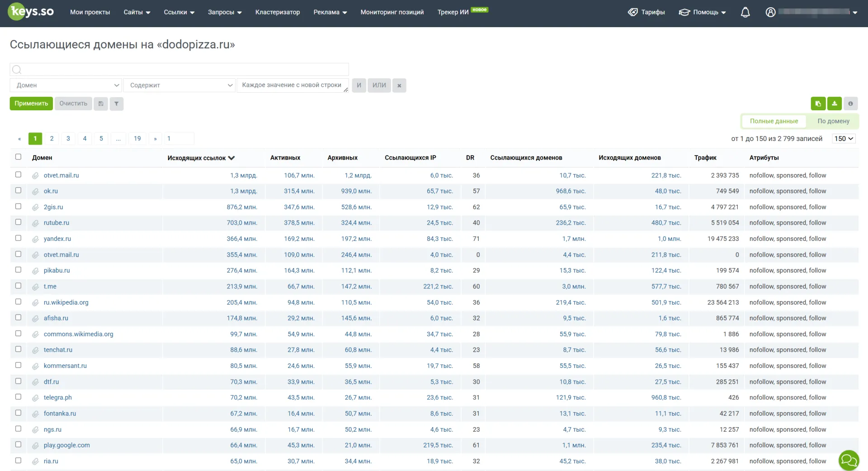Click the link icon beside ok.ru
This screenshot has height=471, width=868.
click(x=35, y=192)
